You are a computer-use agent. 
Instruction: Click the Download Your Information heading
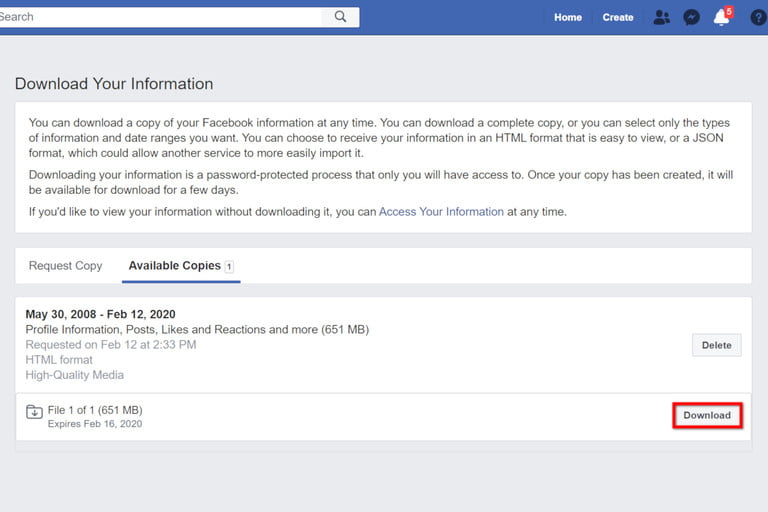114,84
